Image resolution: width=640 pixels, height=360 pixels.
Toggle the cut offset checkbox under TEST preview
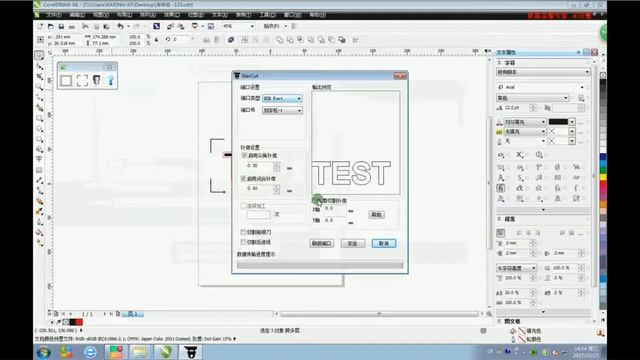[x=316, y=200]
